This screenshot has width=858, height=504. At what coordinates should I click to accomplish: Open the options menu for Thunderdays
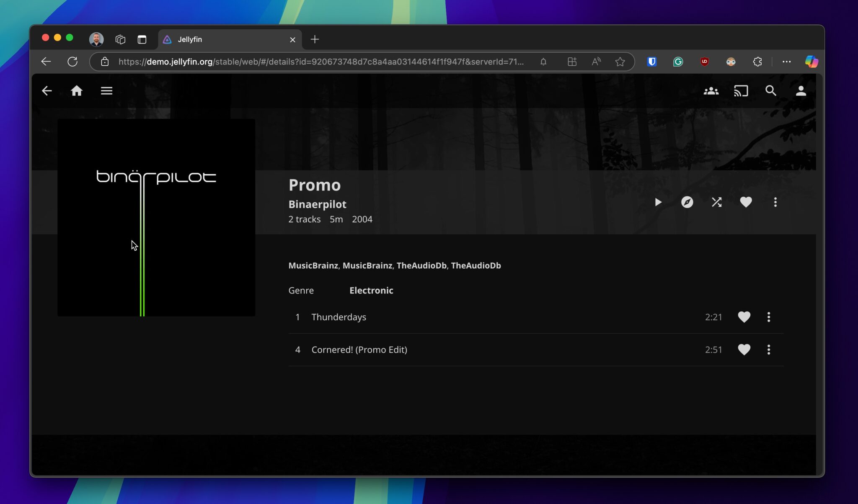click(769, 317)
